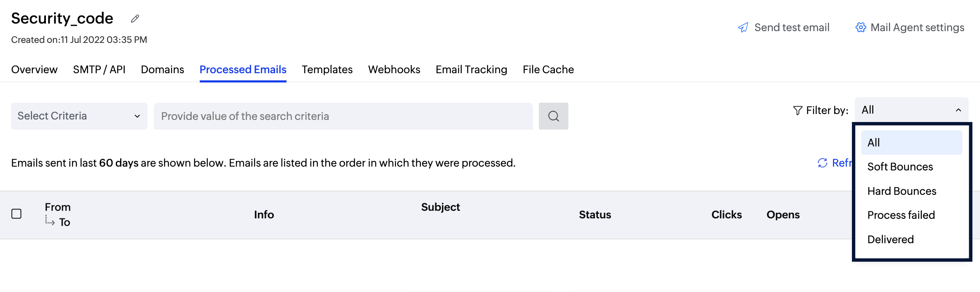Click the Mail Agent settings gear icon
Image resolution: width=980 pixels, height=292 pixels.
(x=860, y=28)
